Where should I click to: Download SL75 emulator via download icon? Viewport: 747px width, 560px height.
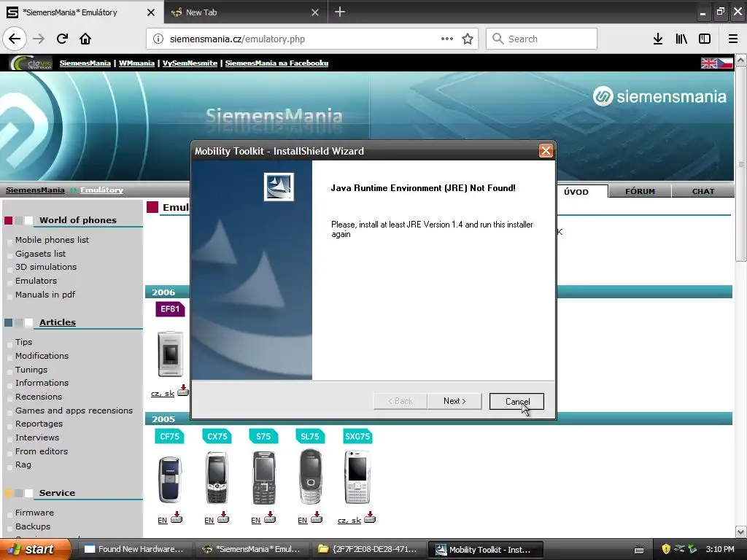click(x=317, y=517)
